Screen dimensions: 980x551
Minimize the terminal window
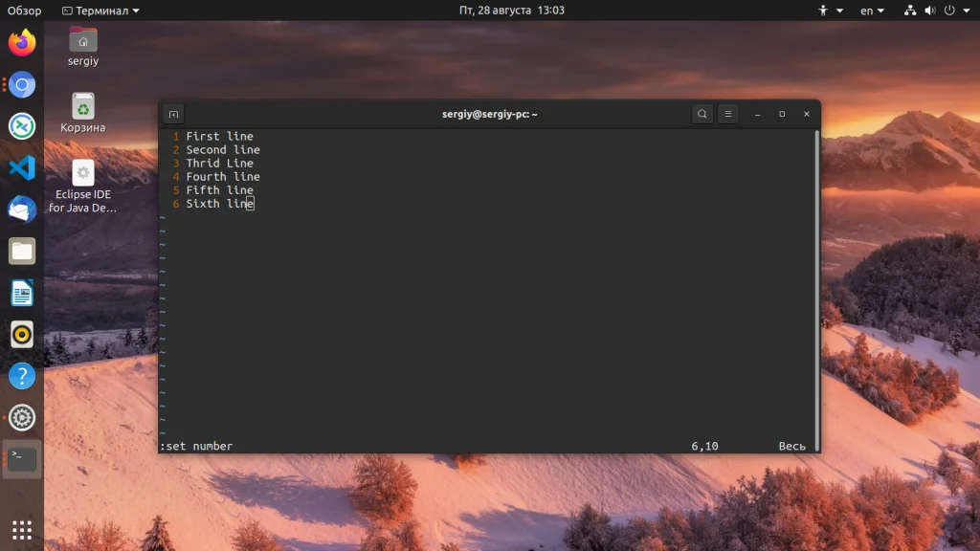[758, 115]
